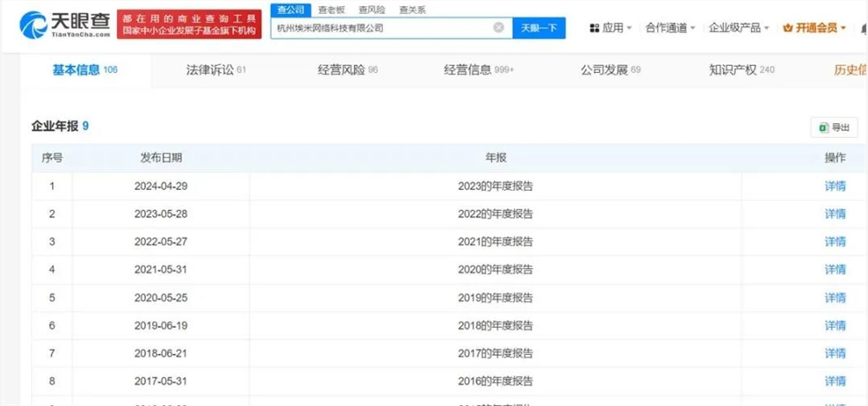Switch to 经营信息 tab
Viewport: 868px width, 406px height.
[479, 69]
